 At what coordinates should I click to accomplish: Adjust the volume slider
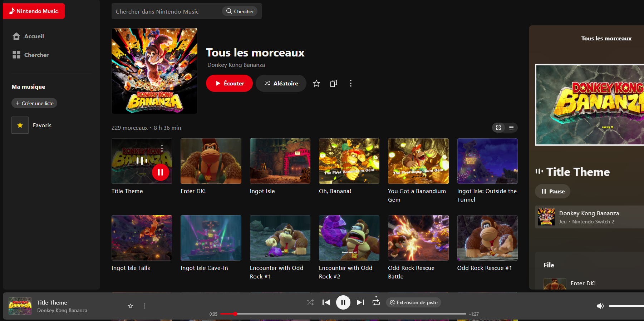tap(626, 306)
